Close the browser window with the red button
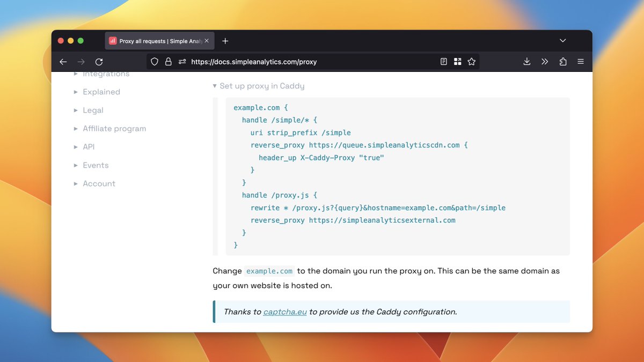 coord(61,41)
